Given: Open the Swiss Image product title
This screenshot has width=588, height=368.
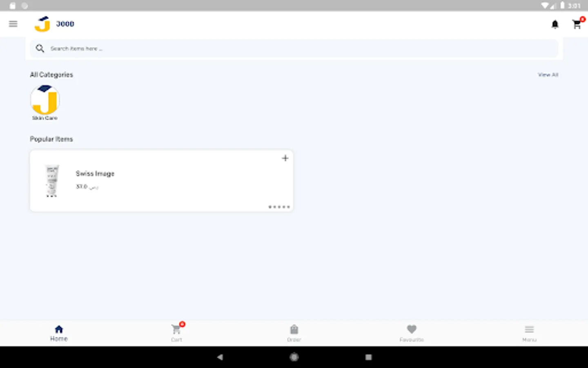Looking at the screenshot, I should [x=95, y=174].
